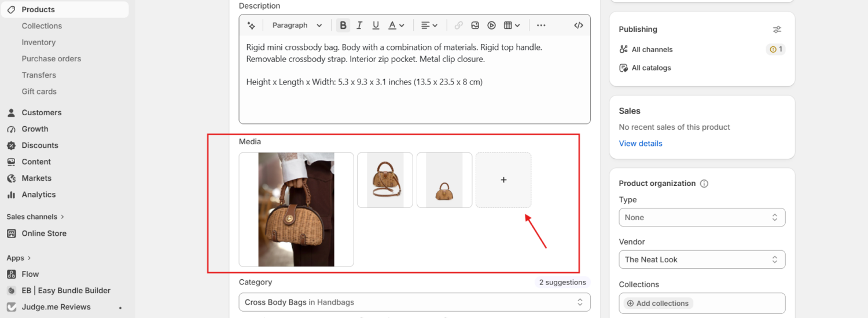Click the AI magic generate text icon
The image size is (868, 318).
click(251, 25)
